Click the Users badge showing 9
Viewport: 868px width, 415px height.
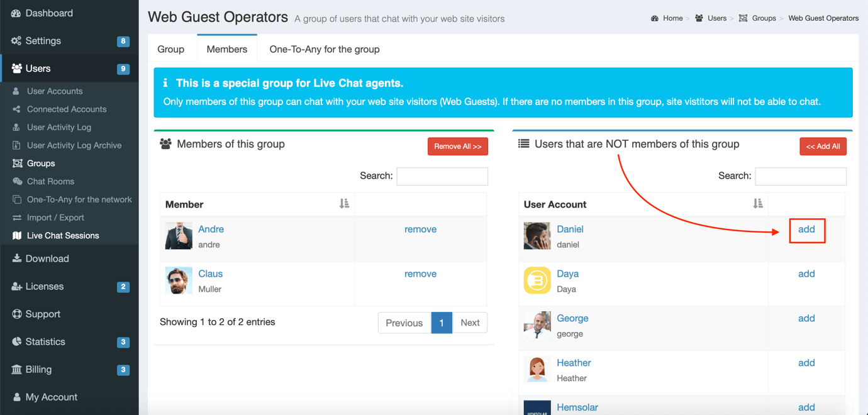click(123, 69)
